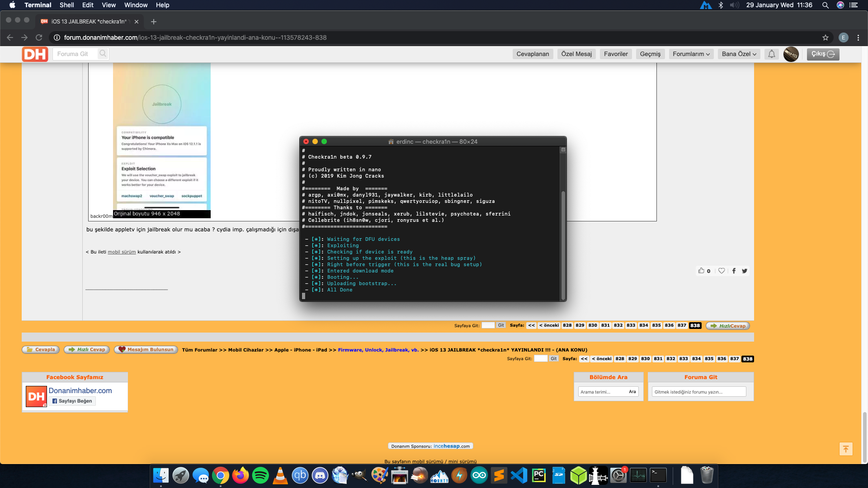Select the iOS 13 JAILBREAK browser tab
This screenshot has width=868, height=488.
tap(90, 21)
